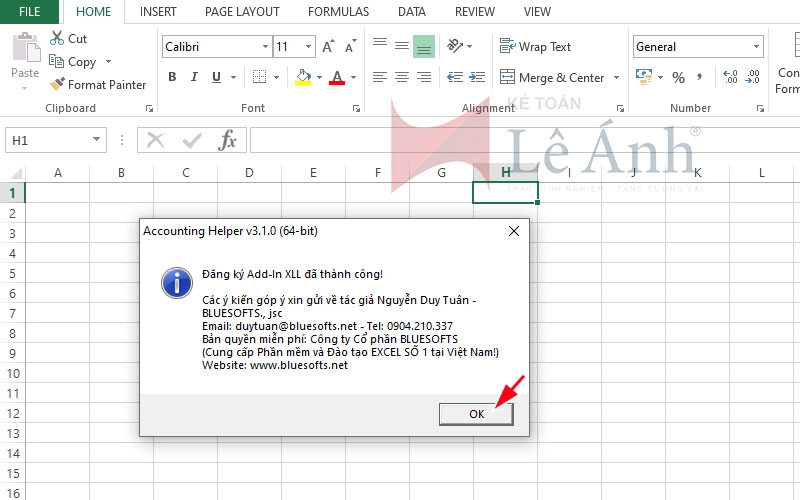This screenshot has height=500, width=800.
Task: Click the Cut scissors icon
Action: (57, 38)
